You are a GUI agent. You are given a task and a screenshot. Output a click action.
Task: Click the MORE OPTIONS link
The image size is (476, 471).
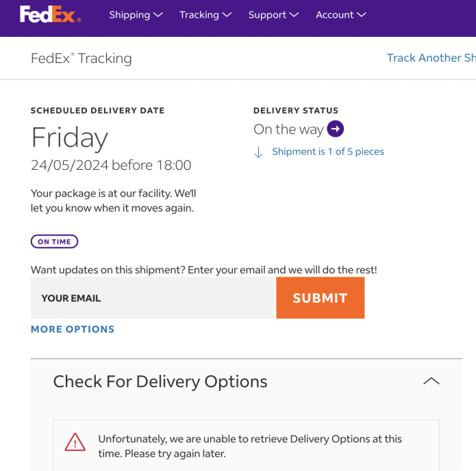73,329
